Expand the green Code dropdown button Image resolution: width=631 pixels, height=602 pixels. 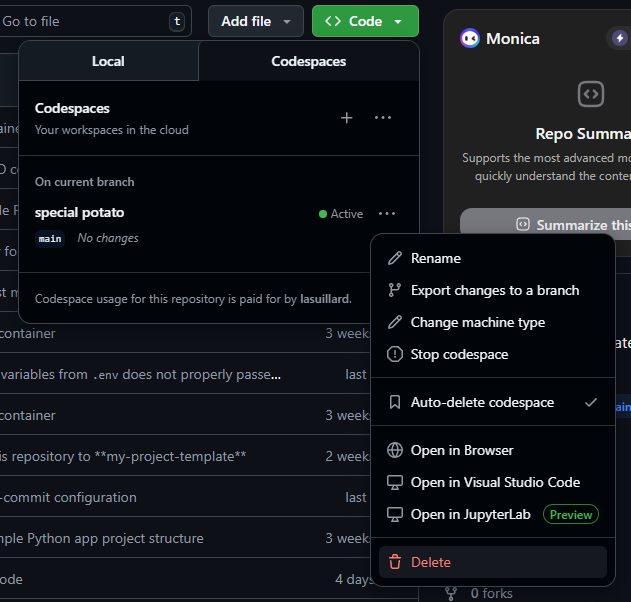[x=365, y=21]
